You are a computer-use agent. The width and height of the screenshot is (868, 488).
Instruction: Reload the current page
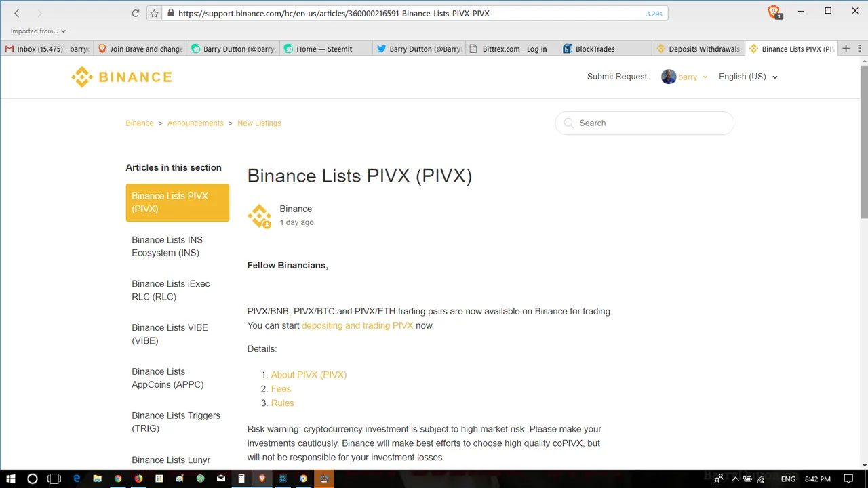pos(136,13)
